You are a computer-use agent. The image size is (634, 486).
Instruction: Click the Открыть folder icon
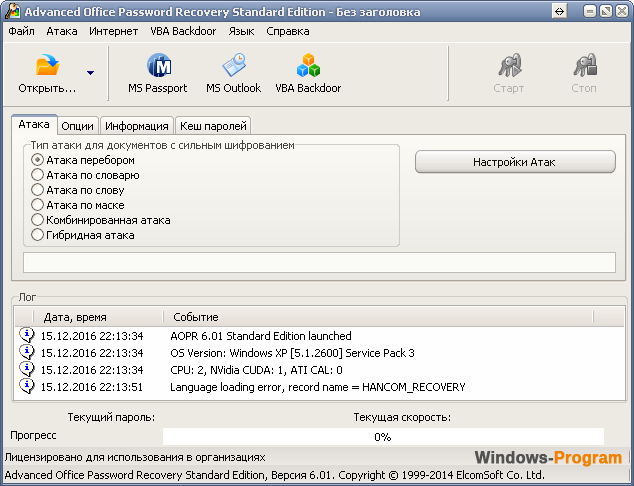click(48, 65)
